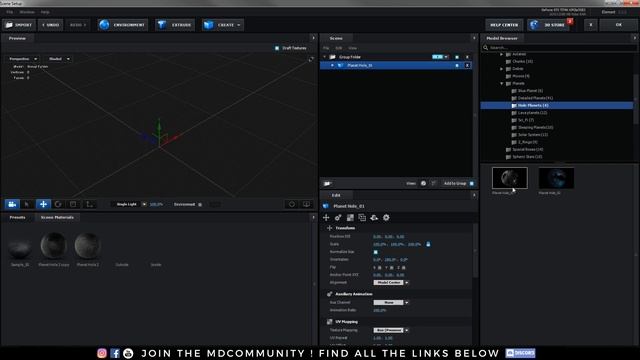Open the Scene panel Edit menu
Image resolution: width=640 pixels, height=360 pixels.
(339, 48)
